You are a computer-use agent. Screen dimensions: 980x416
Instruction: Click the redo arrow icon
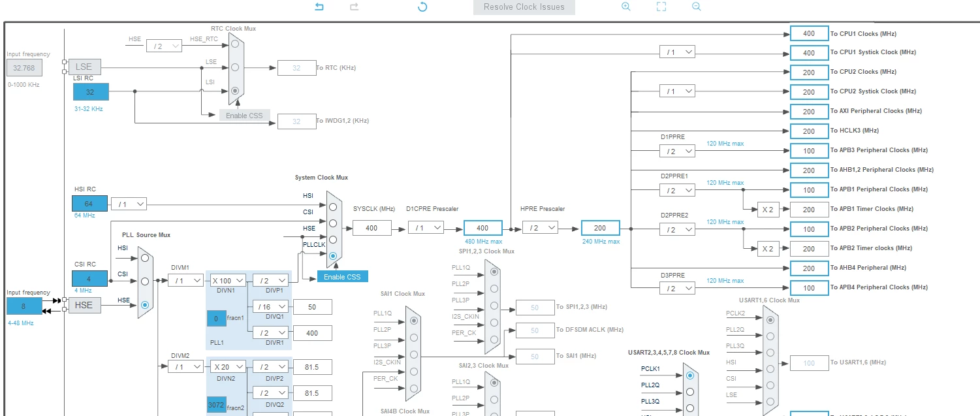355,7
